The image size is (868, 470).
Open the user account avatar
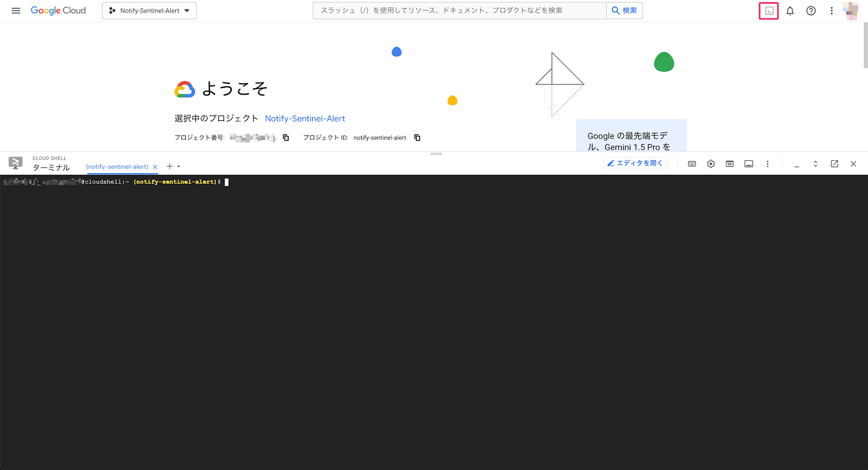pos(850,11)
